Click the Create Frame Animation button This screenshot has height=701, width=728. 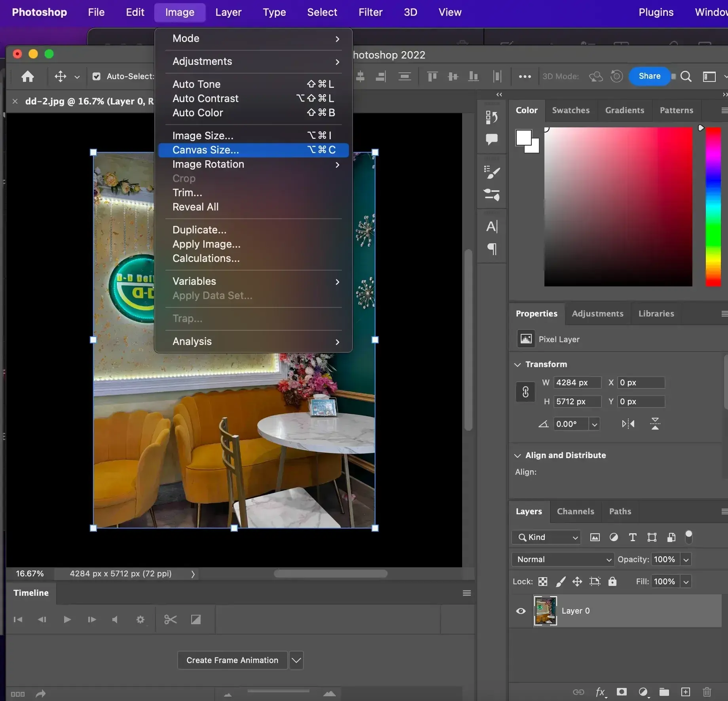[232, 660]
